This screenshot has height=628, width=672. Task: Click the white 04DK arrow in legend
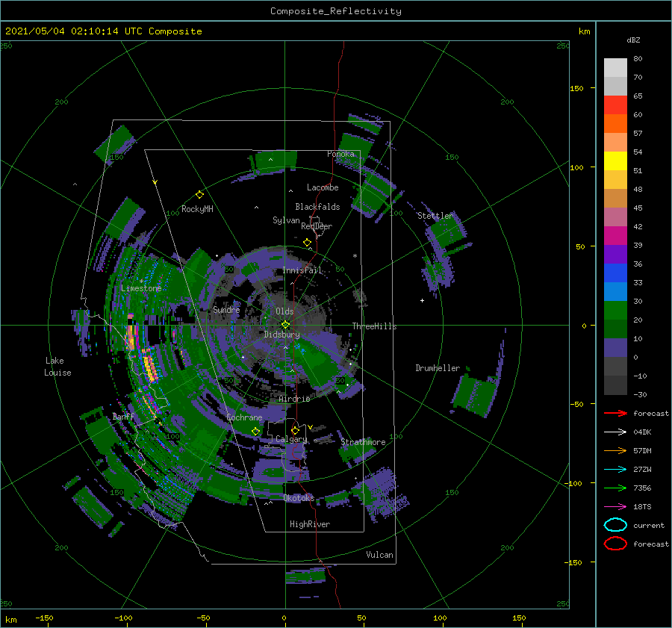(x=615, y=432)
